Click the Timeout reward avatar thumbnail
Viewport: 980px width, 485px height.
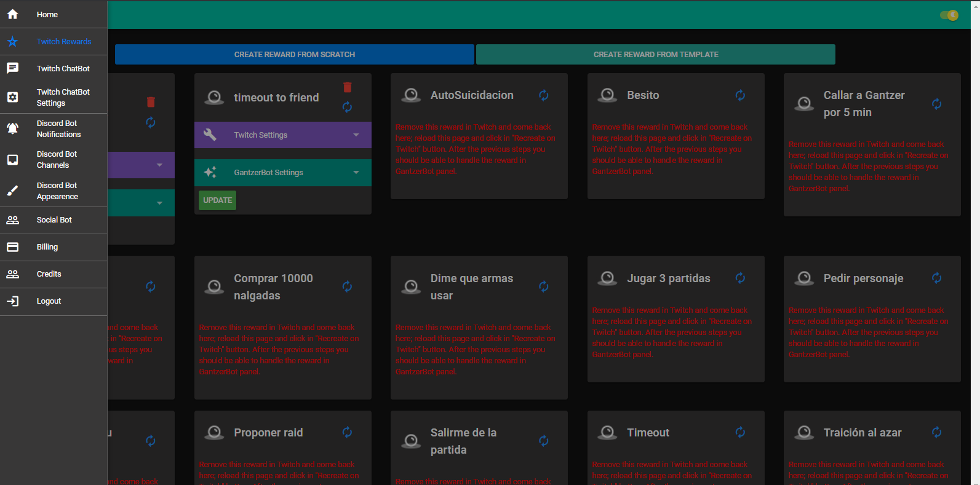click(607, 433)
